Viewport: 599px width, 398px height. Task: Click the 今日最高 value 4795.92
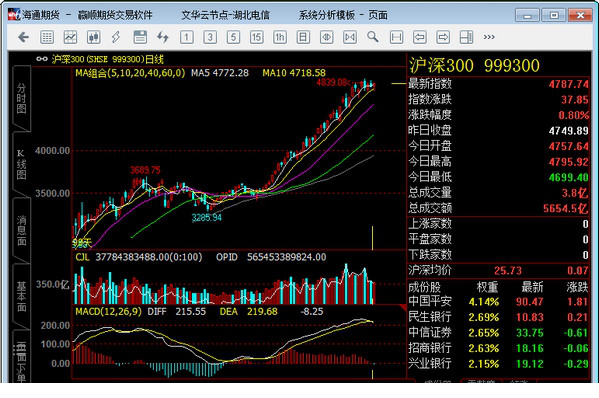[x=568, y=162]
